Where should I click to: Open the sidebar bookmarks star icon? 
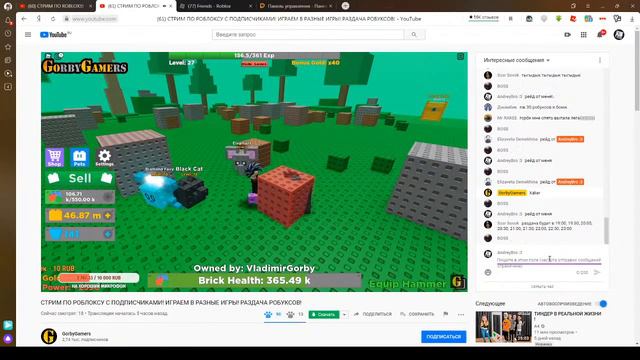click(8, 47)
